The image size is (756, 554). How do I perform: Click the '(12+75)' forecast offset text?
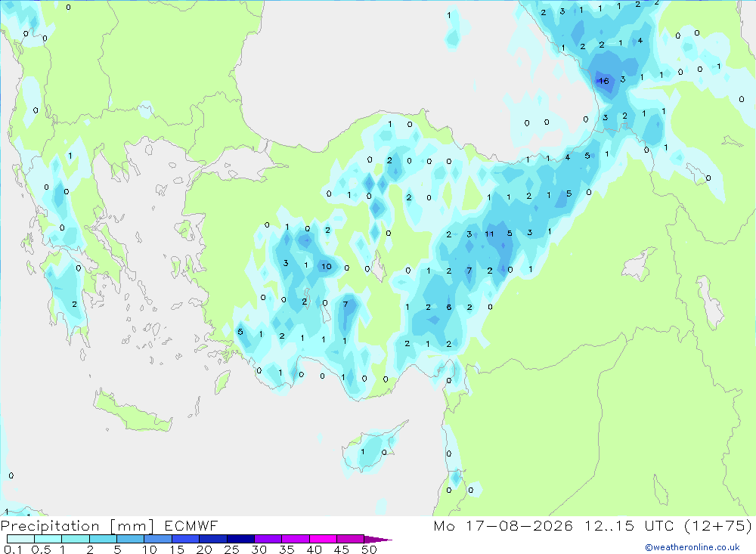(718, 525)
